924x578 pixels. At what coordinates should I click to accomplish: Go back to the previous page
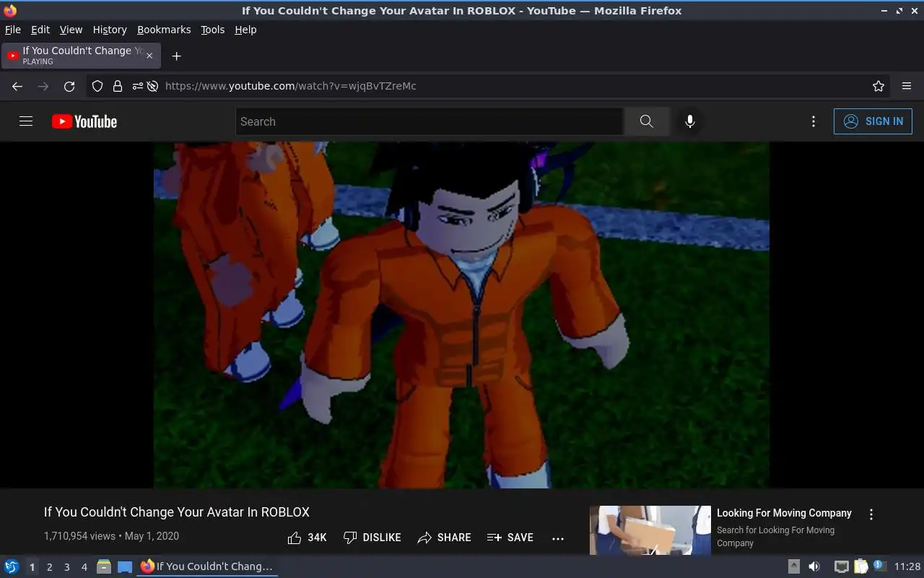[x=17, y=86]
